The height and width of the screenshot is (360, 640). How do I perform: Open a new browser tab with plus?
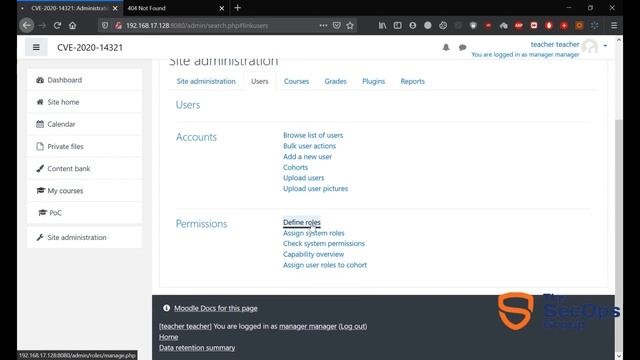coord(238,8)
